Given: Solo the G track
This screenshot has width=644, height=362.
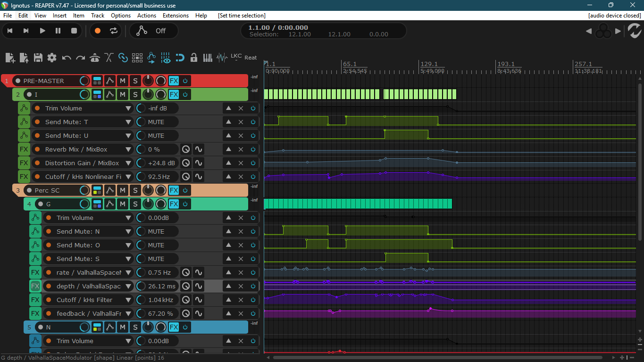Looking at the screenshot, I should [135, 204].
